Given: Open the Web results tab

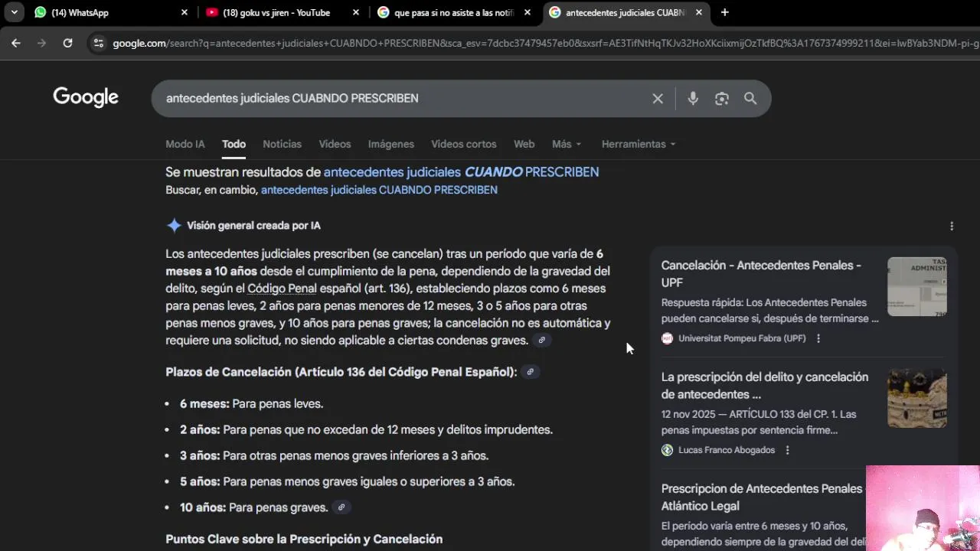Looking at the screenshot, I should 524,144.
